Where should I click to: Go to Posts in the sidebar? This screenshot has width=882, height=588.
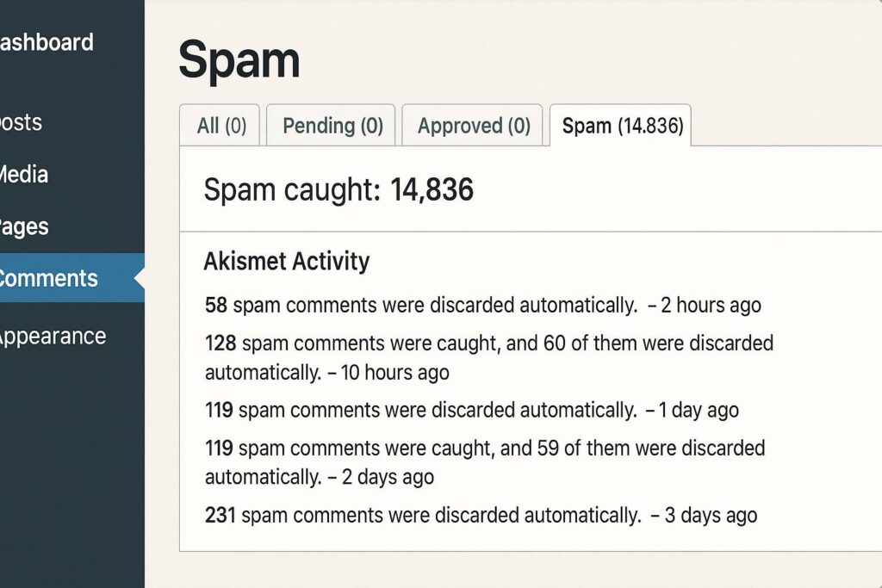(x=22, y=122)
